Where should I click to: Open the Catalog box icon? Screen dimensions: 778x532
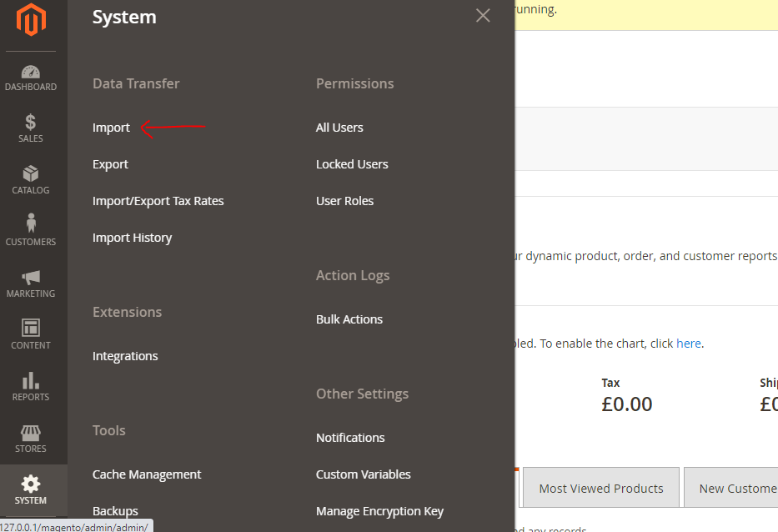(x=31, y=174)
